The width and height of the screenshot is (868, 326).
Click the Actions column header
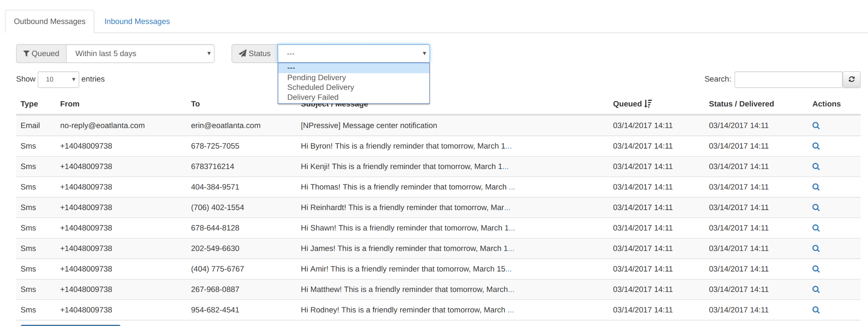[x=826, y=104]
